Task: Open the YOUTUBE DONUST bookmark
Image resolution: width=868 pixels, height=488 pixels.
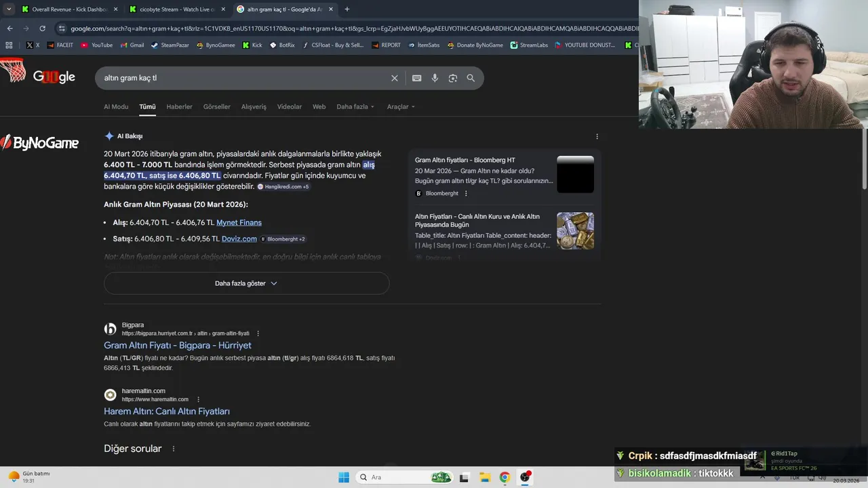Action: 585,45
